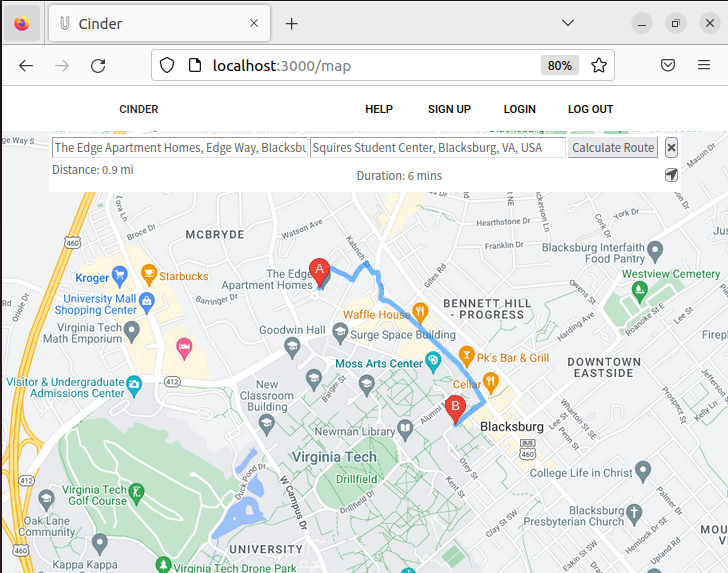
Task: Click the Virginia Tech Math Emporium pin
Action: tap(132, 332)
